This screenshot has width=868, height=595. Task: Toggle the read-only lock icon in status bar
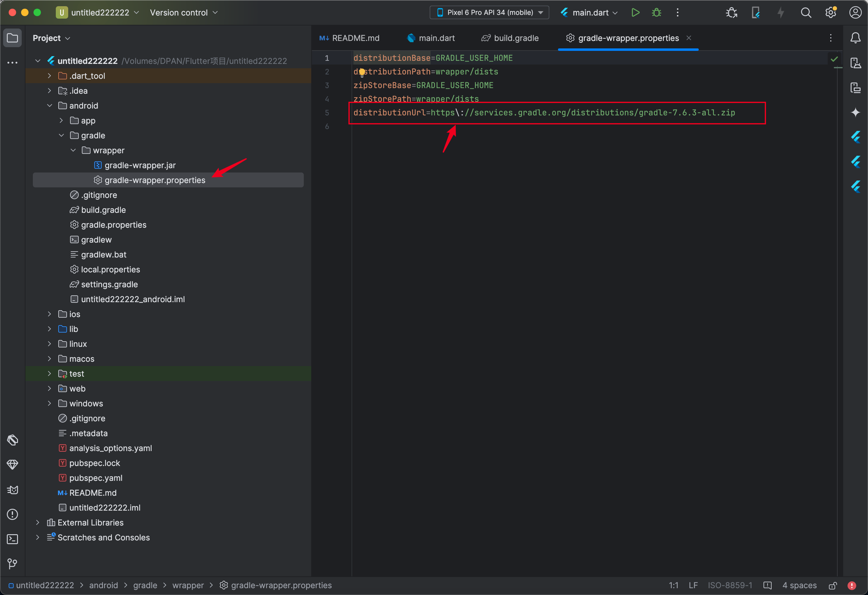(x=833, y=585)
